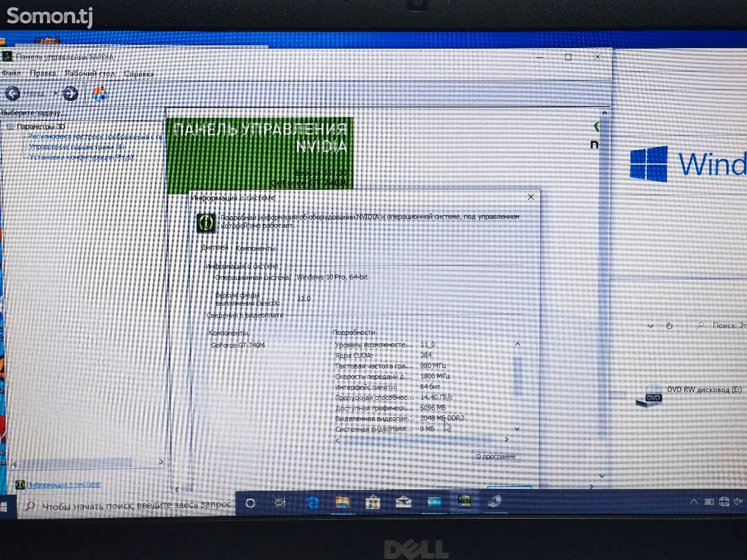Click the taskbar search box
Image resolution: width=747 pixels, height=560 pixels.
point(127,505)
